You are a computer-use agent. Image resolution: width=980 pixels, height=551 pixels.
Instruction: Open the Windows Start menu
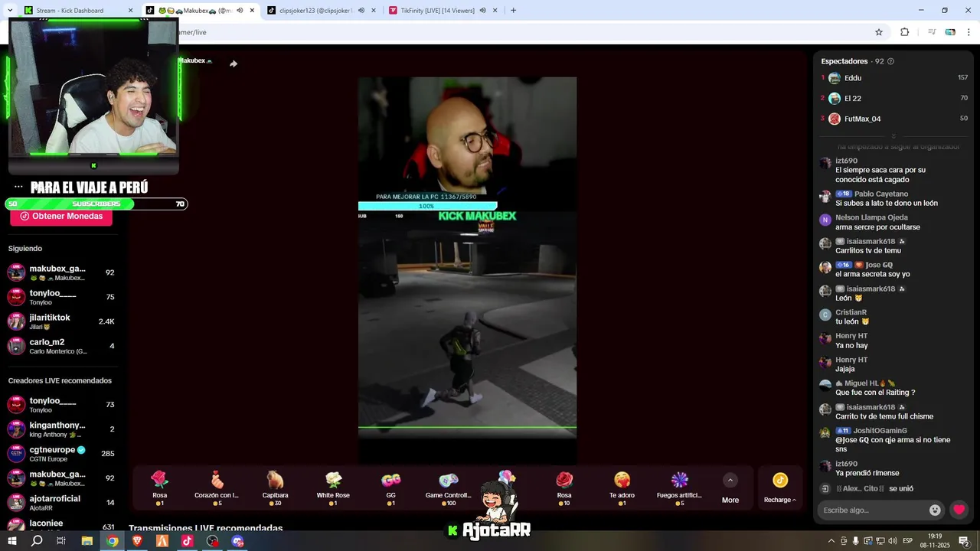coord(11,541)
